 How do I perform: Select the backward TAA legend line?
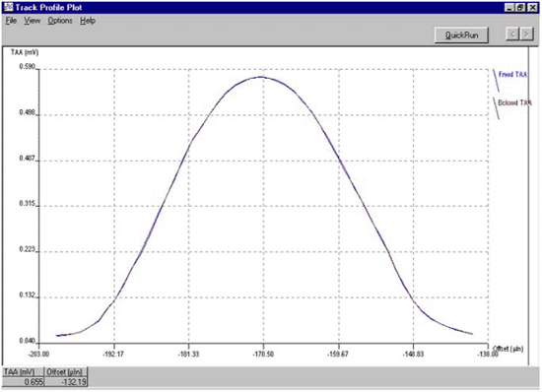click(x=496, y=108)
